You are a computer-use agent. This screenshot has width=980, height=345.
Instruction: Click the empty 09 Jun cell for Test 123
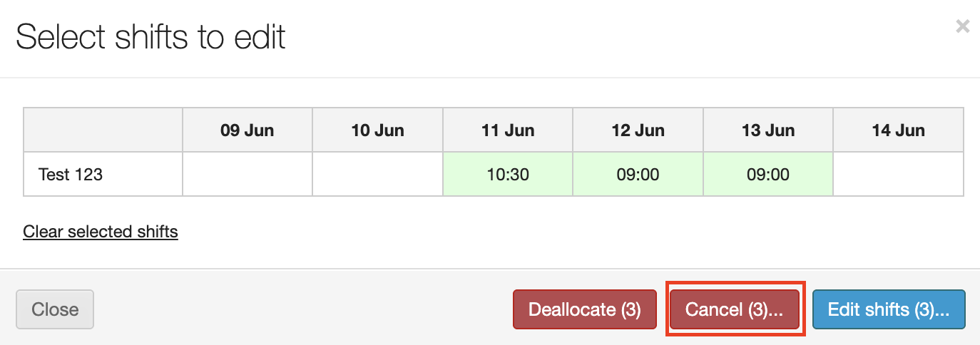pos(247,174)
